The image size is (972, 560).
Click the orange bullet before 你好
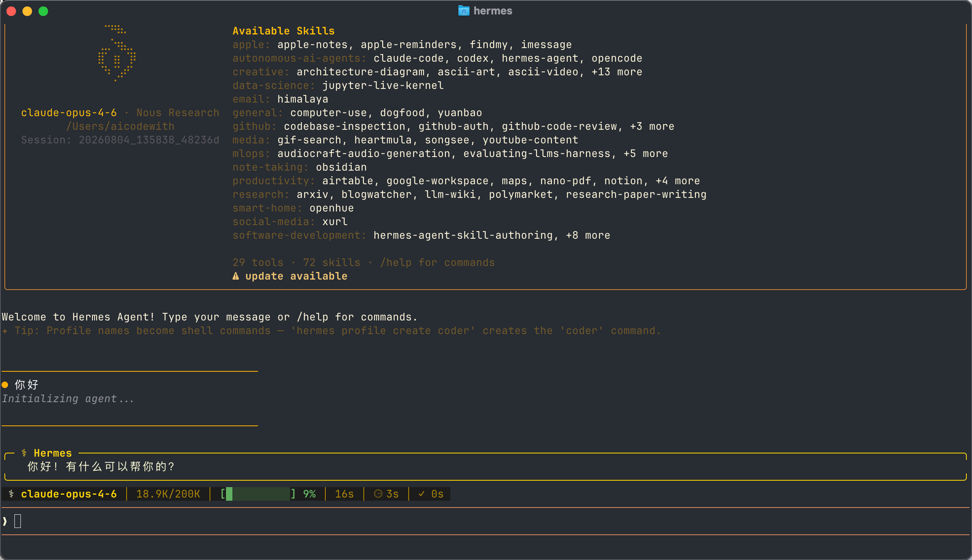pos(5,385)
